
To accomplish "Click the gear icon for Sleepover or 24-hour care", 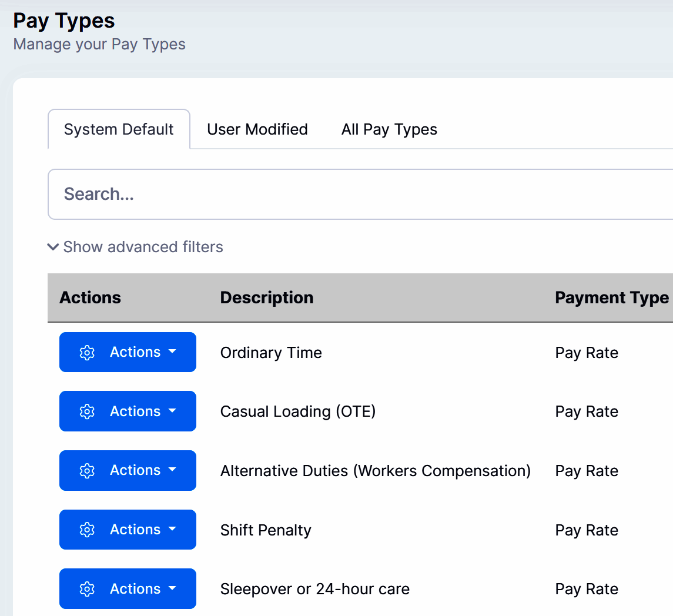I will click(x=87, y=589).
